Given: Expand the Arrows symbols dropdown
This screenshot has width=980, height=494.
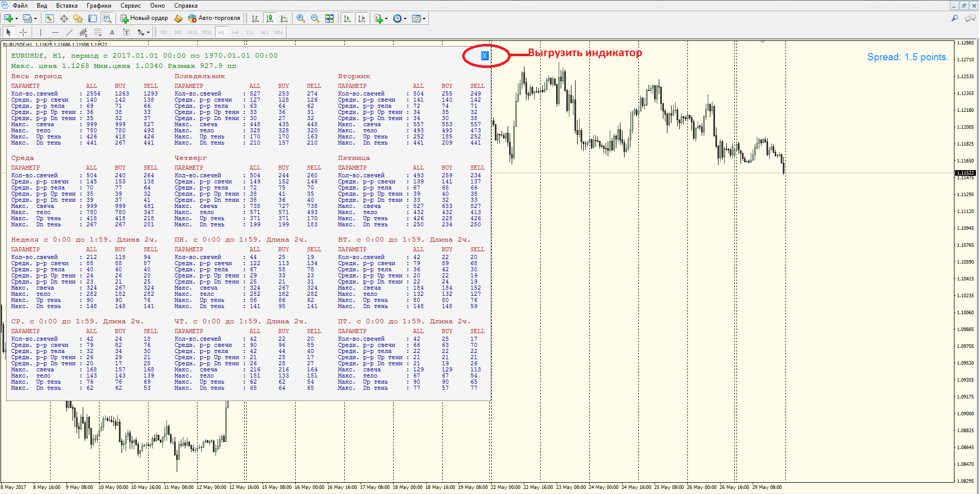Looking at the screenshot, I should tap(148, 33).
